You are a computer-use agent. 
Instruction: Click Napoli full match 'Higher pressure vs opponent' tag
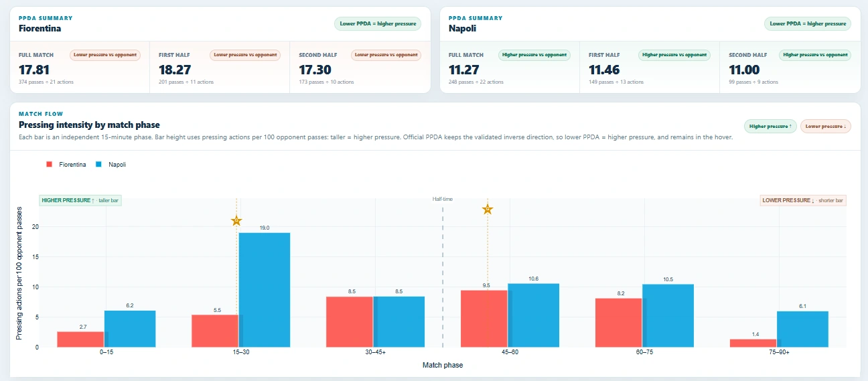534,55
